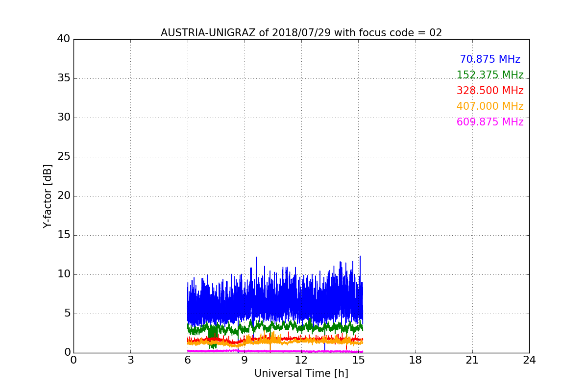This screenshot has height=392, width=588.
Task: Click the y-axis tick label 25
Action: [64, 157]
